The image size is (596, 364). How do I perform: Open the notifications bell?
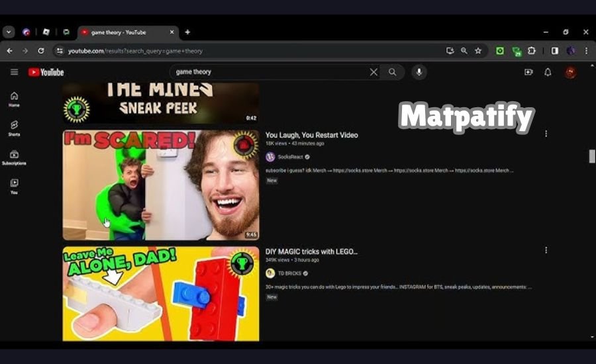548,72
